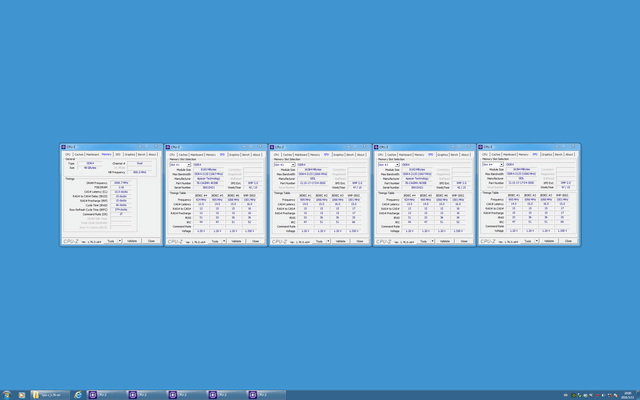The image size is (640, 400).
Task: Click the DRAM Frequency field in leftmost window
Action: point(123,183)
